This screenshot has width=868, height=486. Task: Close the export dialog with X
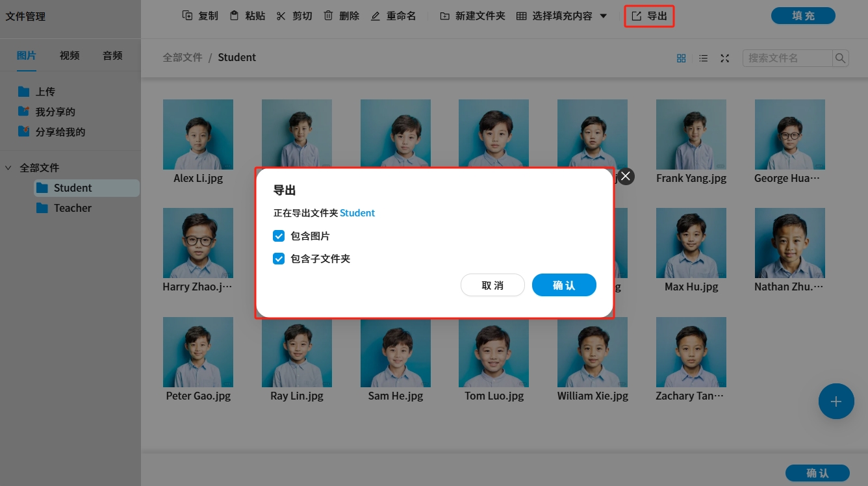[x=626, y=176]
